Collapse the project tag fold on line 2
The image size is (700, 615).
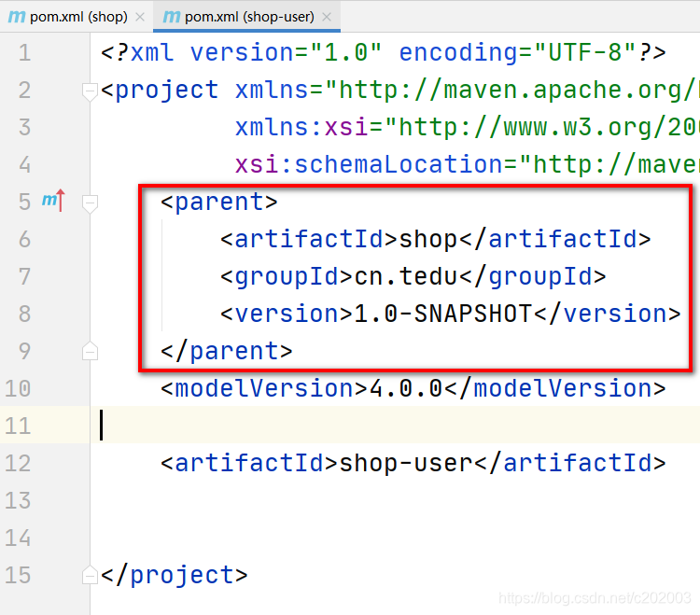90,91
